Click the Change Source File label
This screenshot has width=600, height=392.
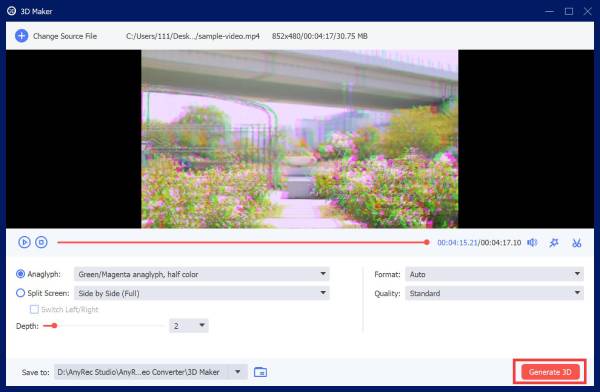click(65, 36)
